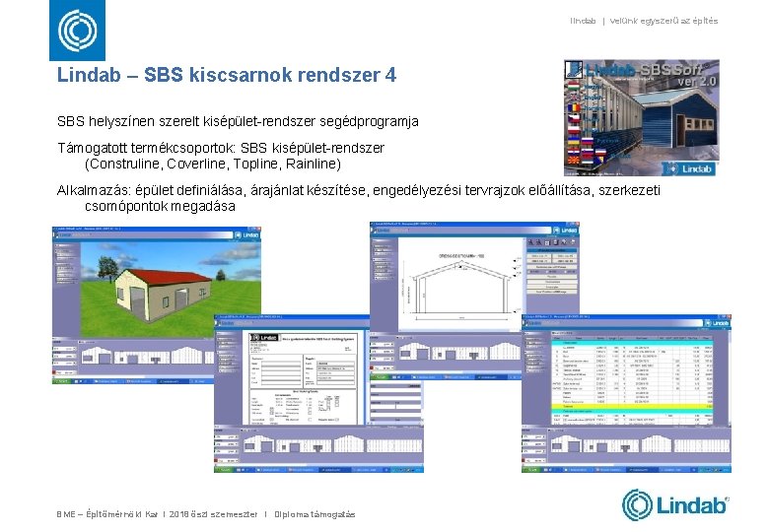Open Start menu in 3D view window taskbar
769x532 pixels.
click(x=61, y=381)
